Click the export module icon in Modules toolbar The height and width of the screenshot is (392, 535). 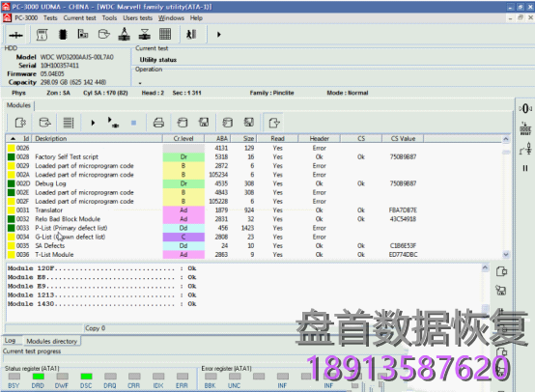pyautogui.click(x=20, y=123)
